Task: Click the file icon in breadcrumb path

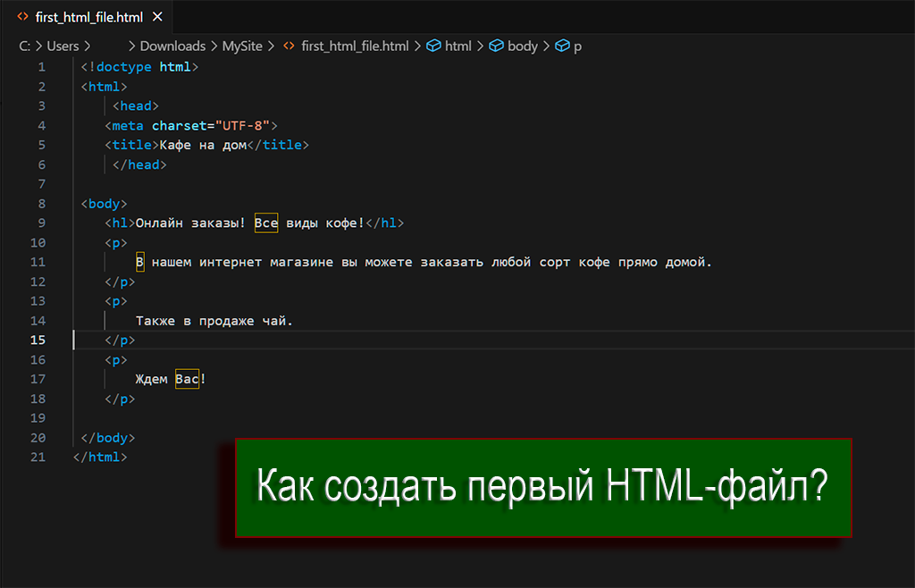Action: click(x=289, y=46)
